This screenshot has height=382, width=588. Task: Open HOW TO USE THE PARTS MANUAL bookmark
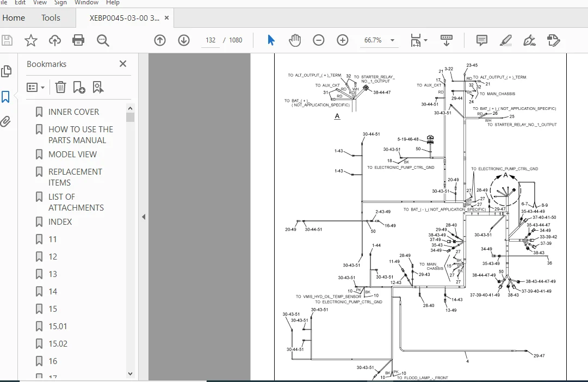(x=81, y=135)
